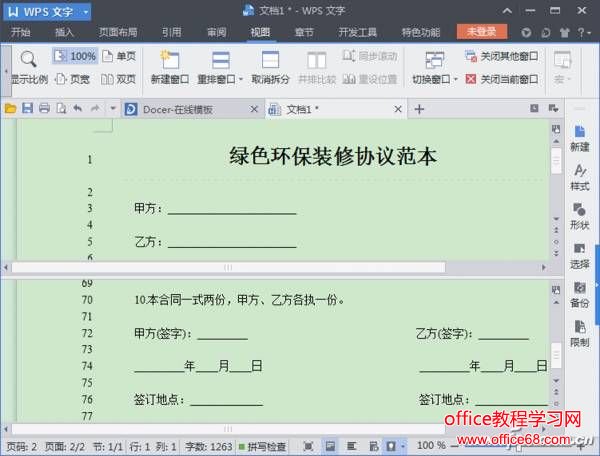
Task: Click 重设位置 reset position
Action: tap(370, 79)
